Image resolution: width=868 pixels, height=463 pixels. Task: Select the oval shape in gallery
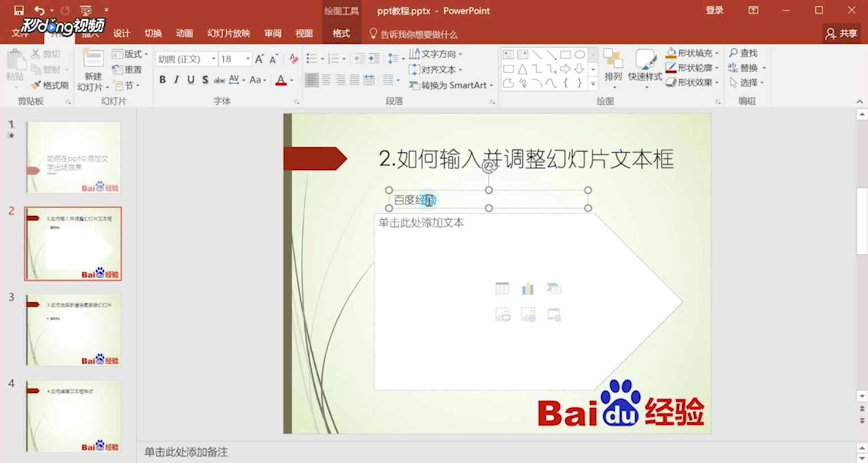pos(580,55)
